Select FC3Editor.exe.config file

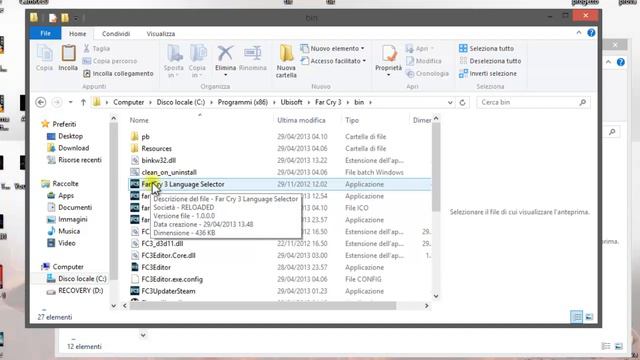280,279
